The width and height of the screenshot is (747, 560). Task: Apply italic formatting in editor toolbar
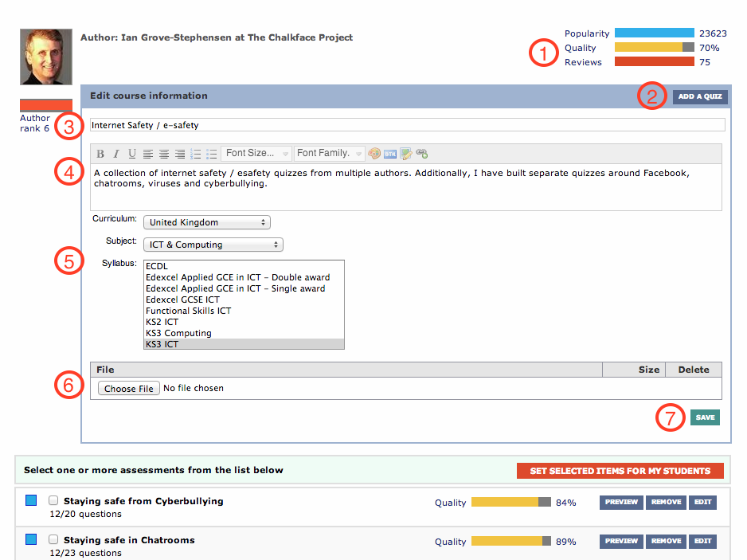click(116, 154)
